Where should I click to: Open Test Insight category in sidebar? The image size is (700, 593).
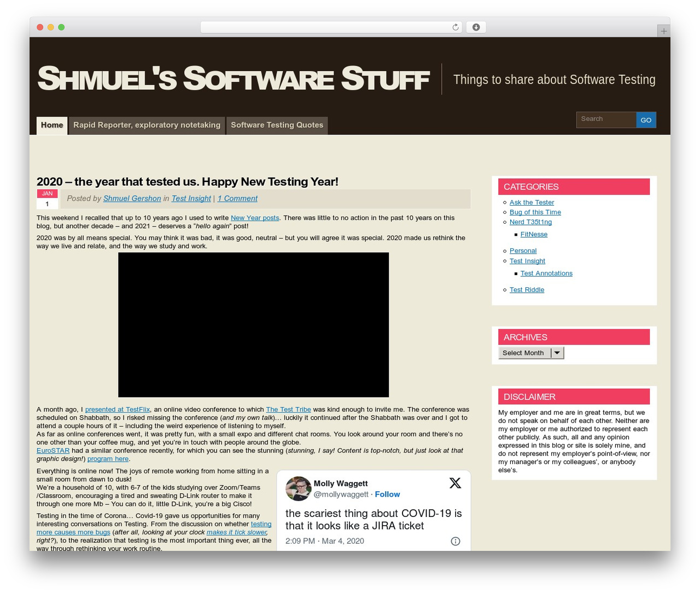point(527,261)
